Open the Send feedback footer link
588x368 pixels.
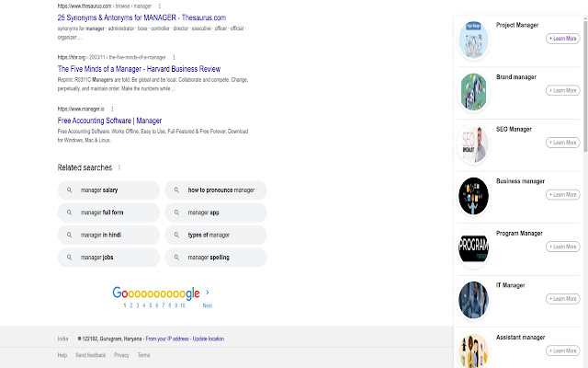coord(90,355)
